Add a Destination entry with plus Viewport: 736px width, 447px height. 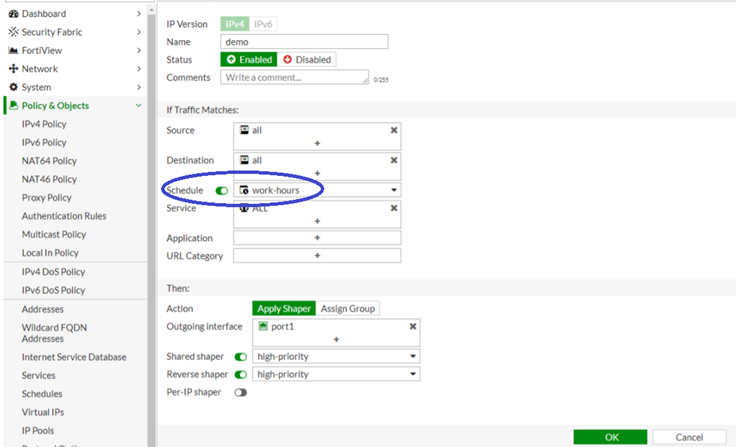point(317,173)
